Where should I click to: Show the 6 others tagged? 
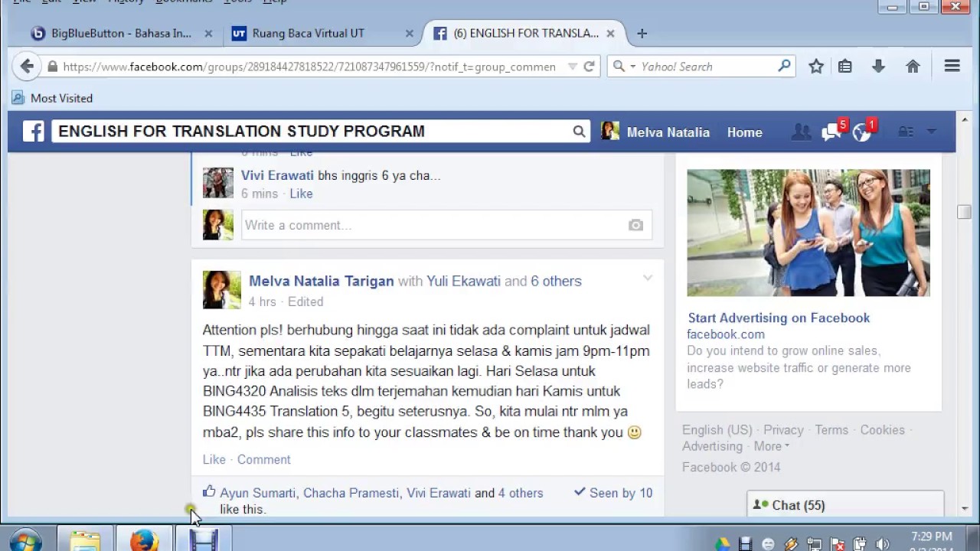click(x=556, y=281)
